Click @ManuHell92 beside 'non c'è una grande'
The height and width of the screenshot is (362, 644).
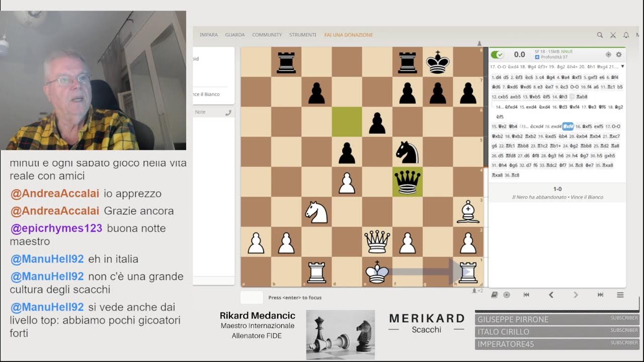(47, 277)
